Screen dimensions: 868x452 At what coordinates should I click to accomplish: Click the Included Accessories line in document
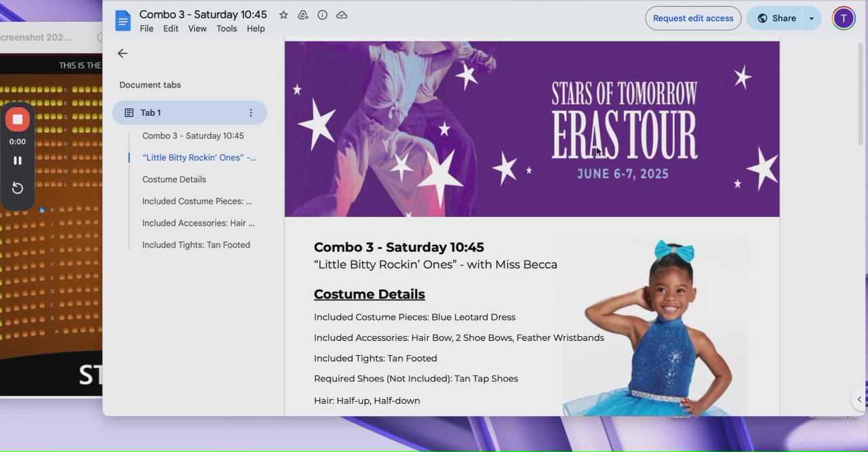pos(459,337)
